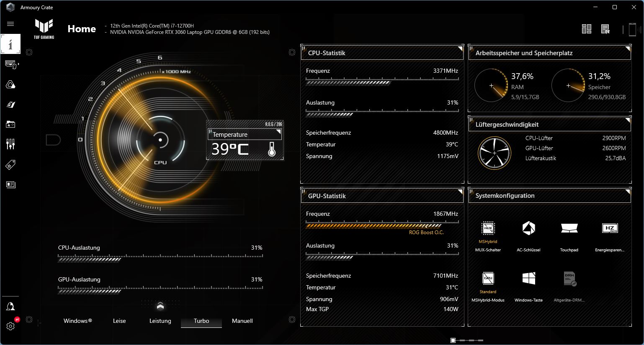Expand the Lüftergeschwindigkeit panel corner
The width and height of the screenshot is (644, 345).
(x=627, y=120)
